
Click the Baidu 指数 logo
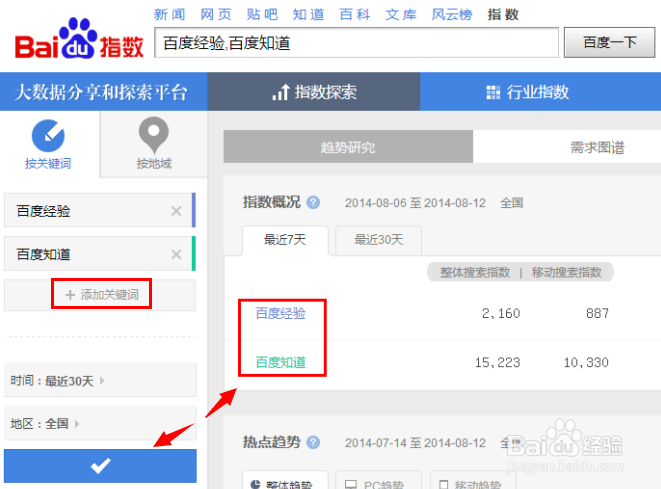[79, 39]
